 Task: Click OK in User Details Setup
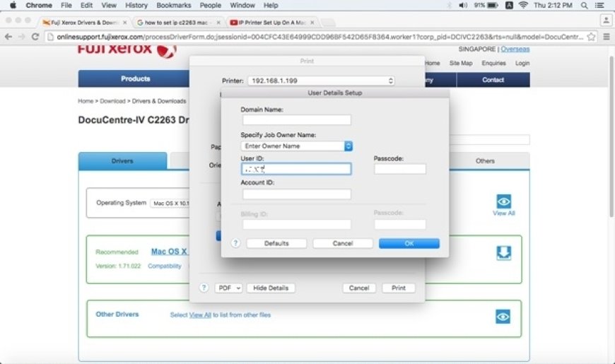coord(409,243)
